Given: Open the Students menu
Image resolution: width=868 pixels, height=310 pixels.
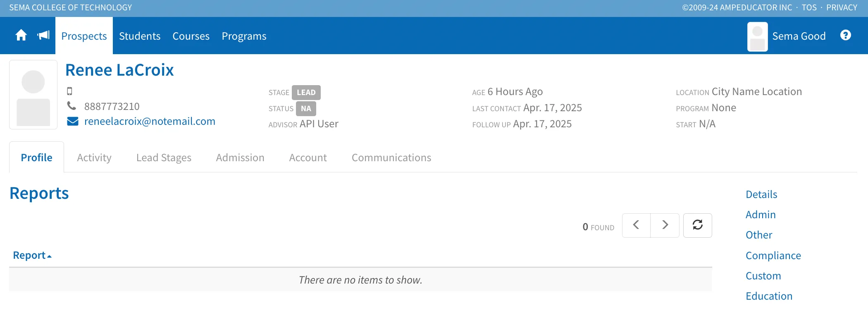Looking at the screenshot, I should click(140, 36).
